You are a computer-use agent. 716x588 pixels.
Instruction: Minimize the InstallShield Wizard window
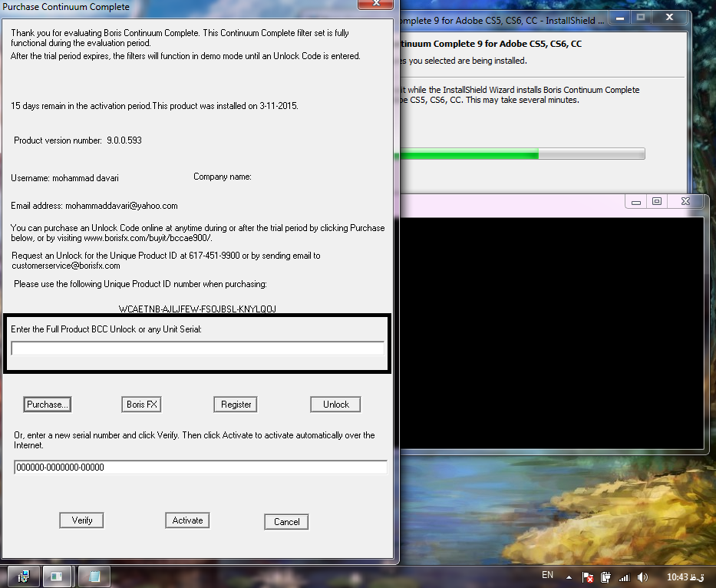(x=620, y=18)
